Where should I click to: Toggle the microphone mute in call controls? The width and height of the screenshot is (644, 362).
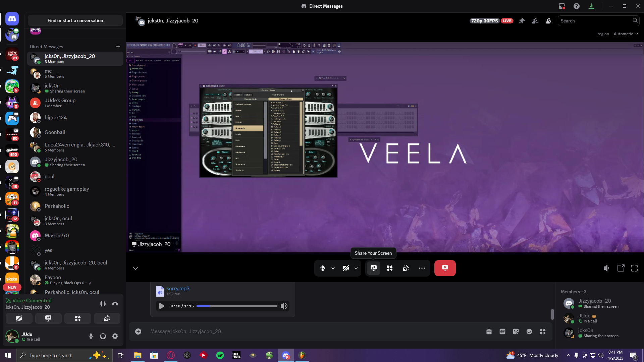(322, 268)
